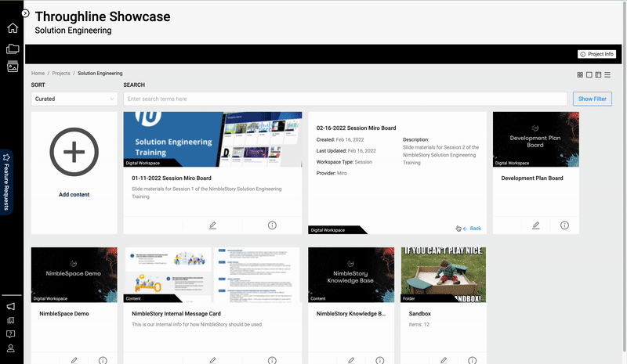Expand the left sidebar with the arrow button
The image size is (627, 364).
(x=25, y=13)
